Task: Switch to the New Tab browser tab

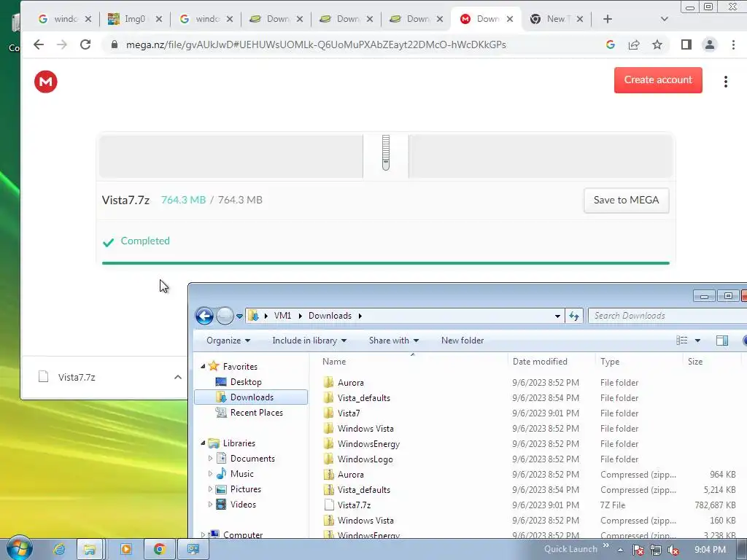Action: tap(557, 19)
